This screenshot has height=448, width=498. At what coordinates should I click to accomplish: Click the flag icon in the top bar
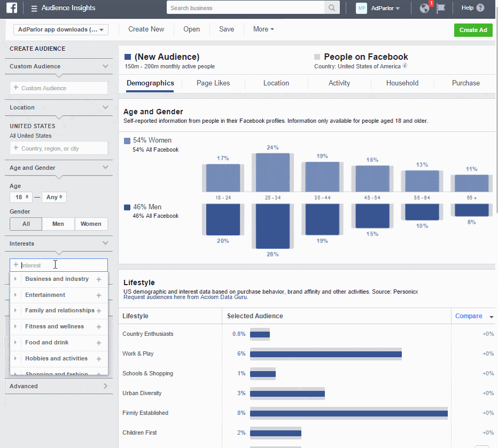(440, 8)
